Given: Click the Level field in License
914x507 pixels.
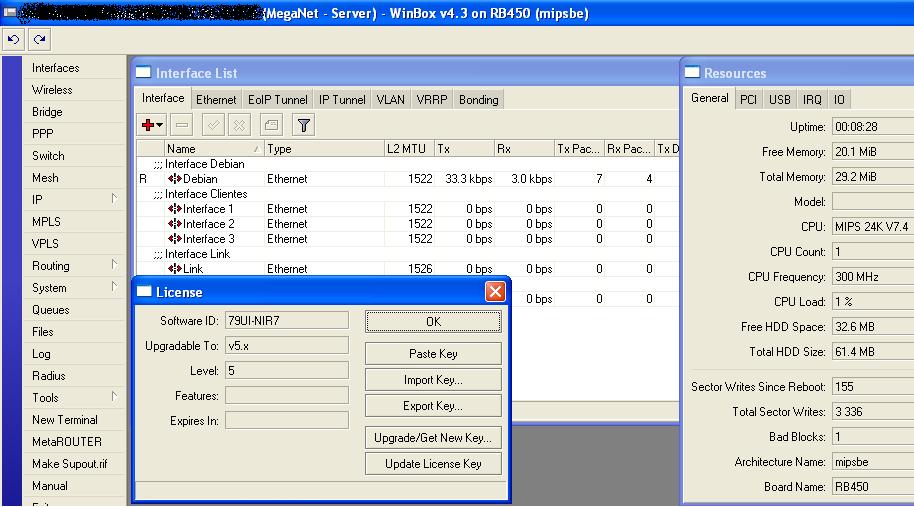Looking at the screenshot, I should point(287,371).
